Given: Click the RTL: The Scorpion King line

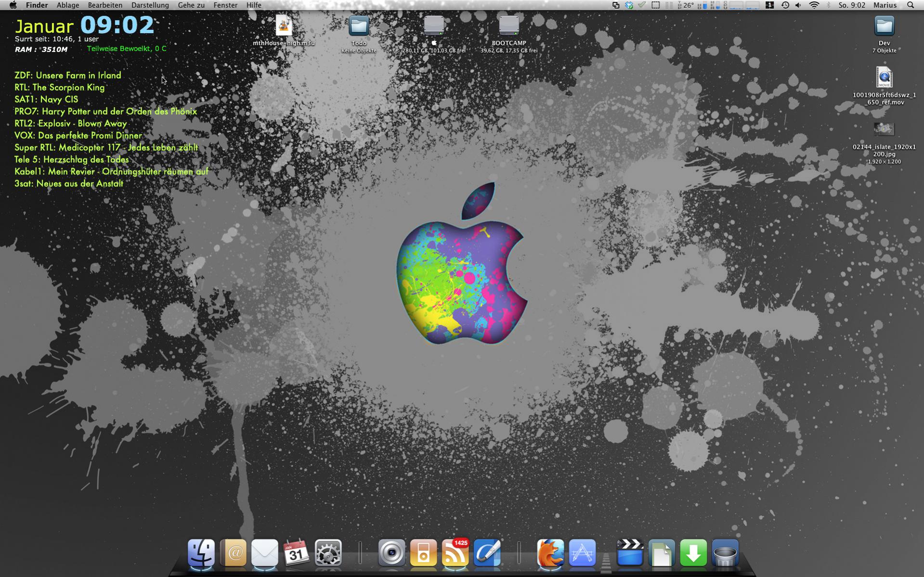Looking at the screenshot, I should (60, 87).
